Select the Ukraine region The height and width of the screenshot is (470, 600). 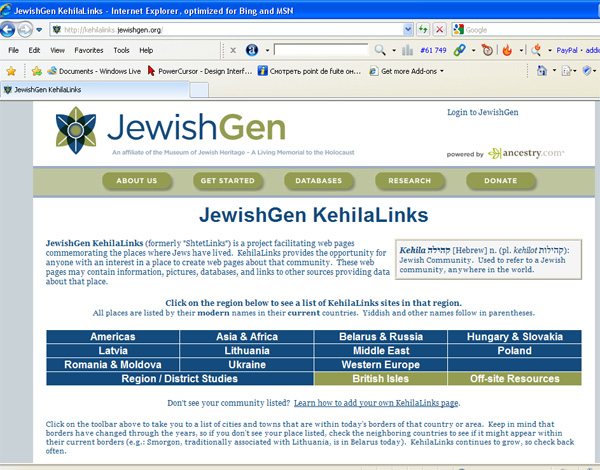(247, 364)
